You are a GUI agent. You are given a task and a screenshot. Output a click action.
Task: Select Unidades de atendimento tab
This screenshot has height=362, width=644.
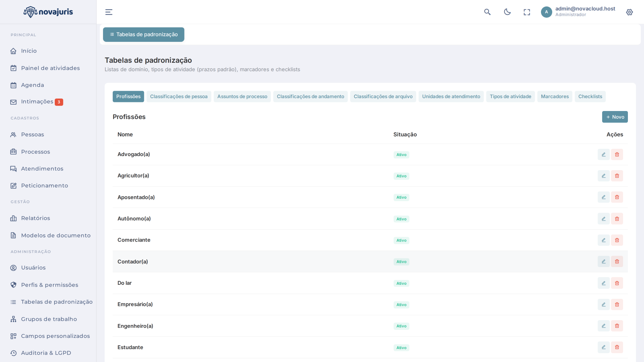tap(451, 97)
